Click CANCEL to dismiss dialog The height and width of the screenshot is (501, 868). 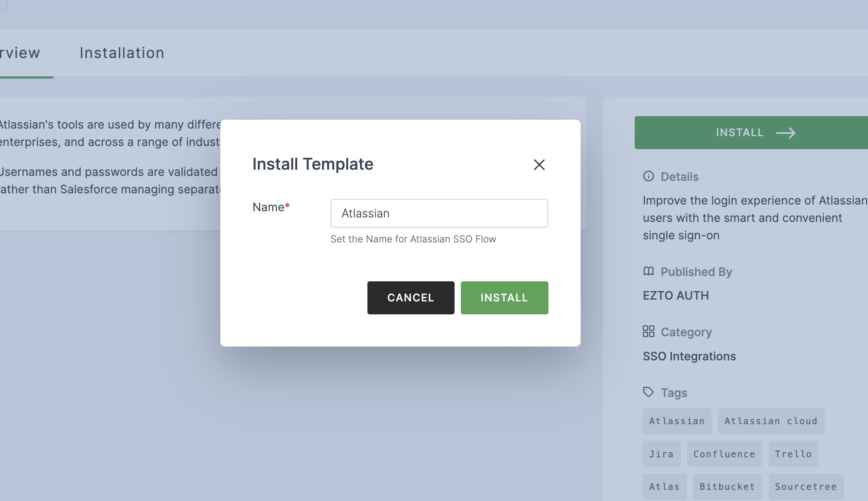[411, 298]
